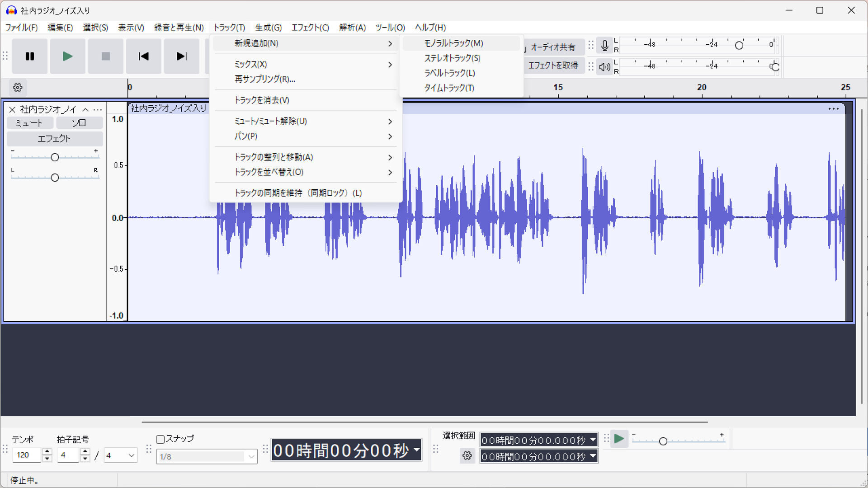Adjust the track gain slider knob
Image resolution: width=868 pixels, height=488 pixels.
coord(55,157)
